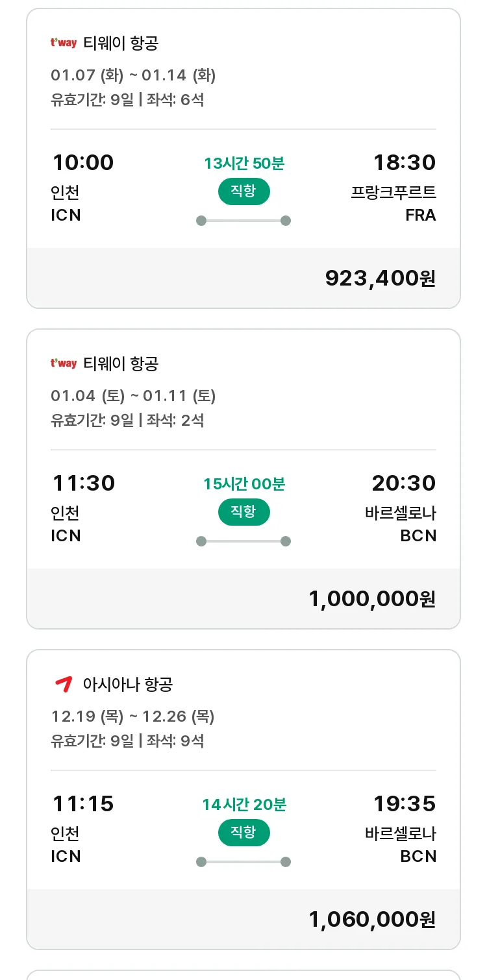Tap the 직항 badge on the 11:30 departure flight
Viewport: 487px width, 980px height.
click(243, 512)
